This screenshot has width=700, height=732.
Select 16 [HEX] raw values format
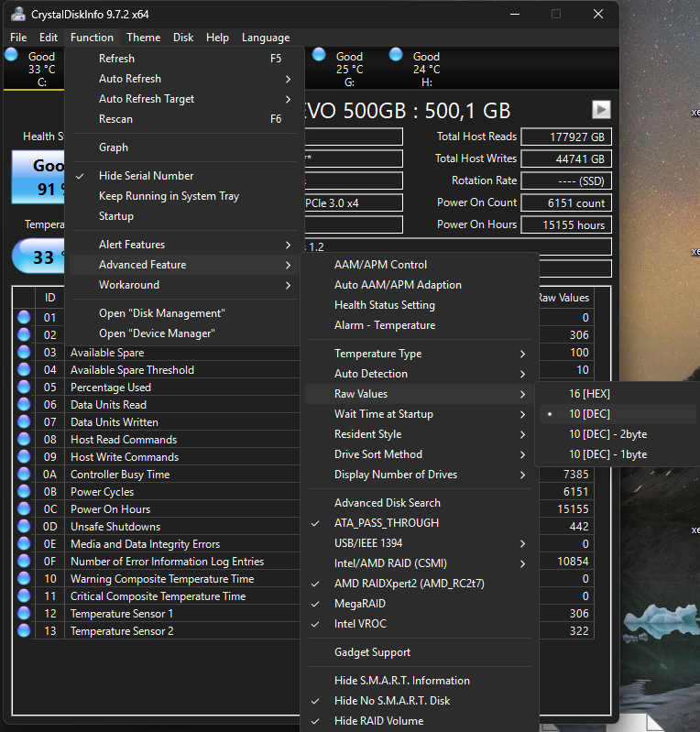tap(618, 394)
